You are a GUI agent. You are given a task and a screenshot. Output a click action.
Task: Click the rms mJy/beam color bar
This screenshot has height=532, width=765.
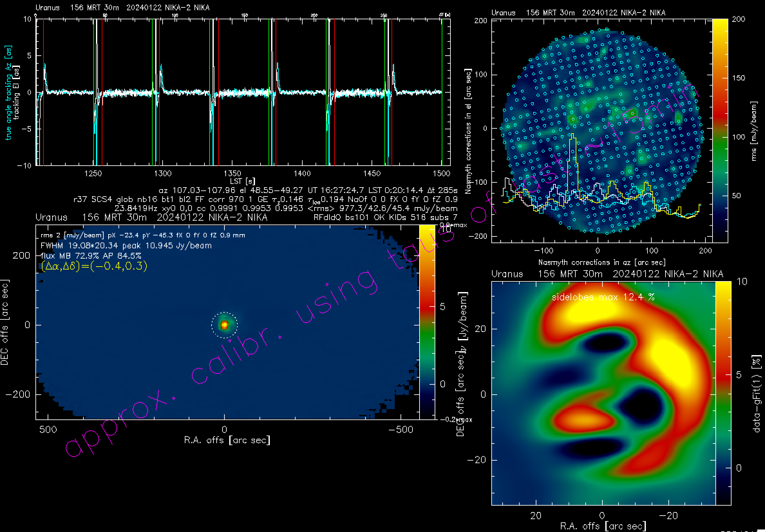(720, 131)
